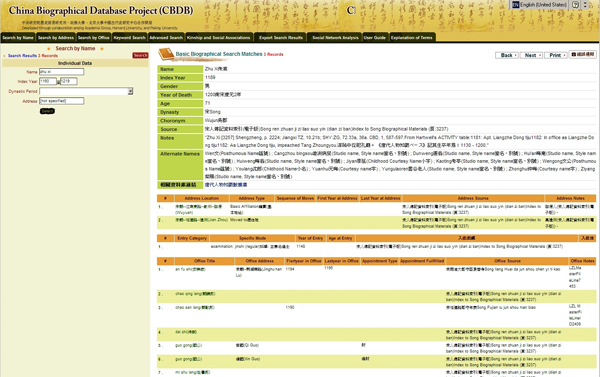Click the Last Year at Address header
Screen dimensions: 600x377
[x=380, y=198]
